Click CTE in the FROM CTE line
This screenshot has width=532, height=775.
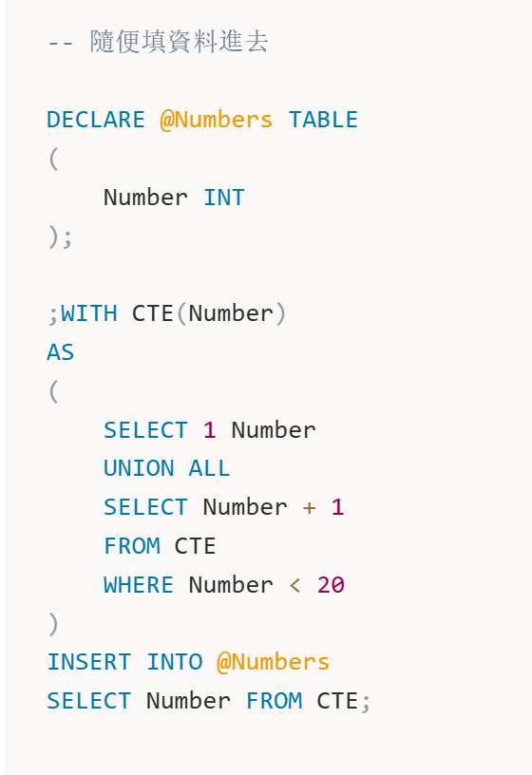195,546
